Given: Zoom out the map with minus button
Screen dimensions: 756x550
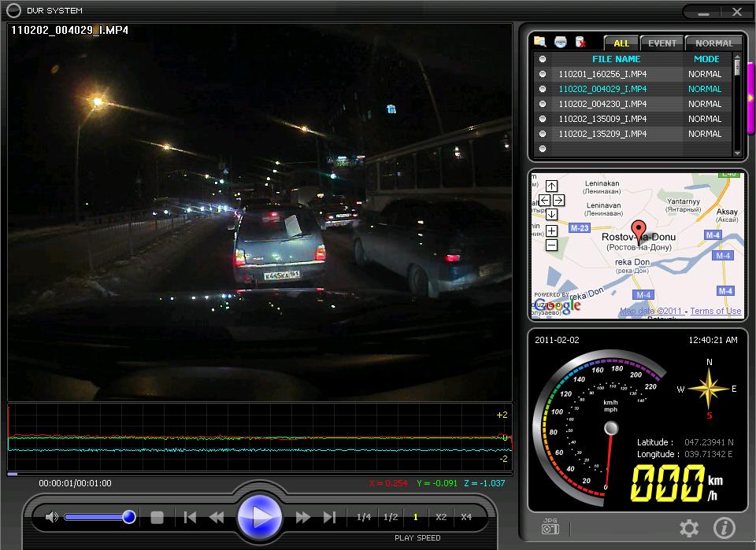Looking at the screenshot, I should [x=551, y=245].
